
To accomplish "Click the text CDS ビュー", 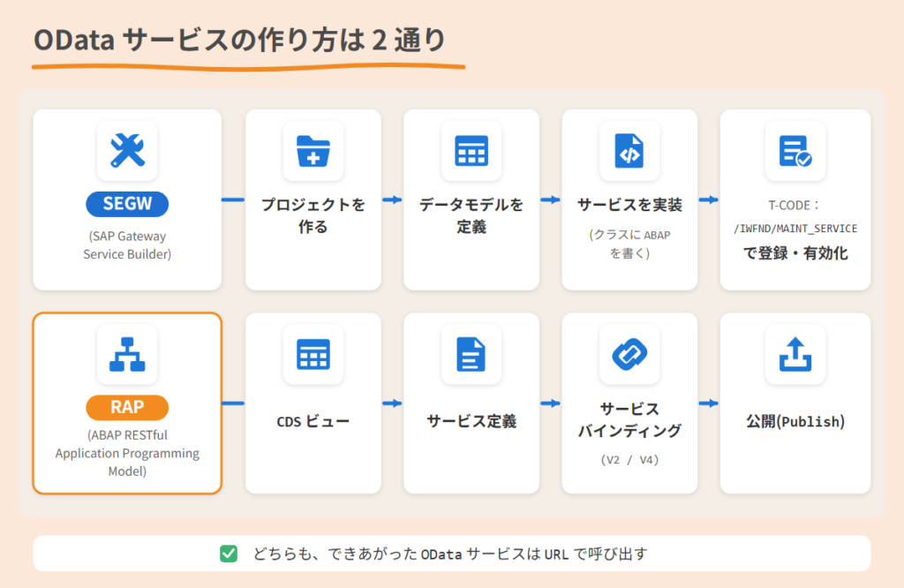I will [313, 421].
